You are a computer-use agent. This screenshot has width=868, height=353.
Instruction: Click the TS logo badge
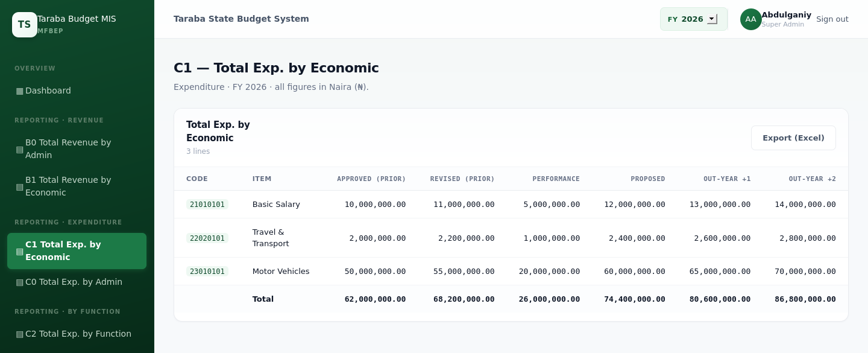pos(25,25)
